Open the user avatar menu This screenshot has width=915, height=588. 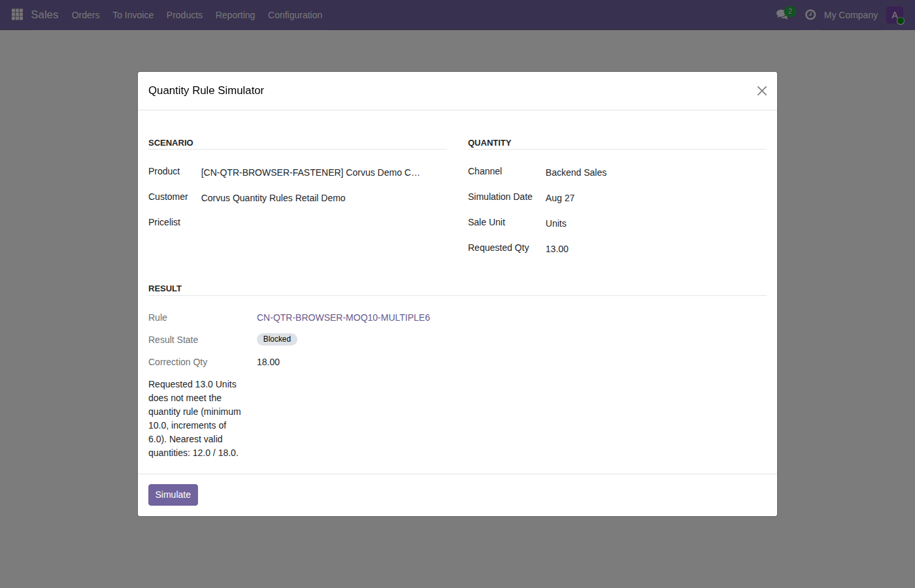point(895,15)
